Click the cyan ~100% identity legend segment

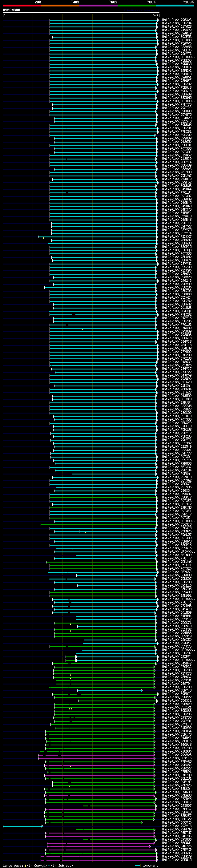(175, 6)
